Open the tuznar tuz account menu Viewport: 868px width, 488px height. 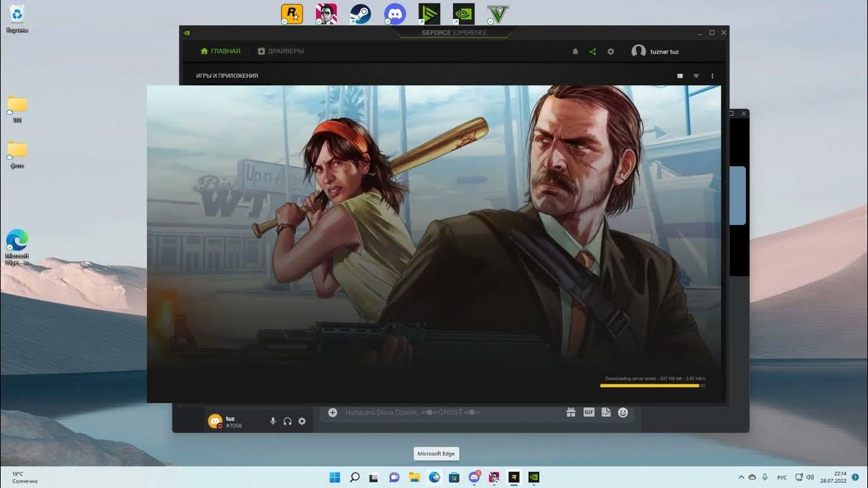click(655, 52)
